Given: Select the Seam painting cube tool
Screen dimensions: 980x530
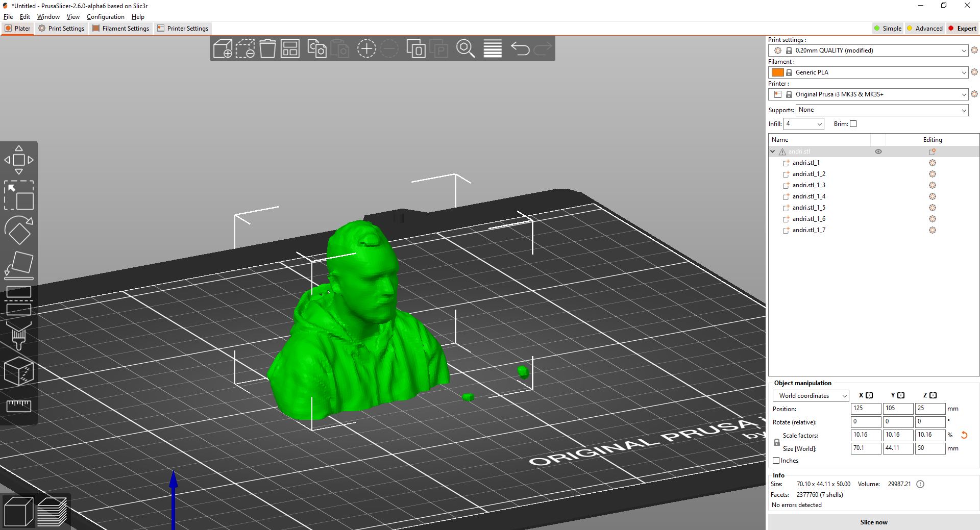Looking at the screenshot, I should (x=19, y=371).
